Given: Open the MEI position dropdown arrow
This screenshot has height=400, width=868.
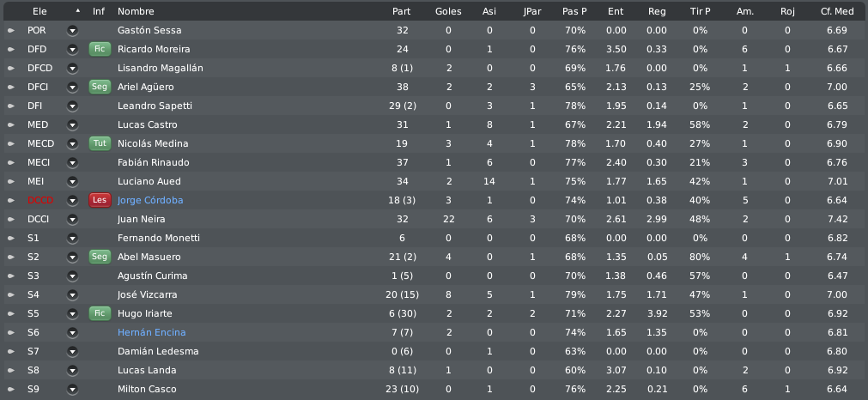Looking at the screenshot, I should coord(72,181).
